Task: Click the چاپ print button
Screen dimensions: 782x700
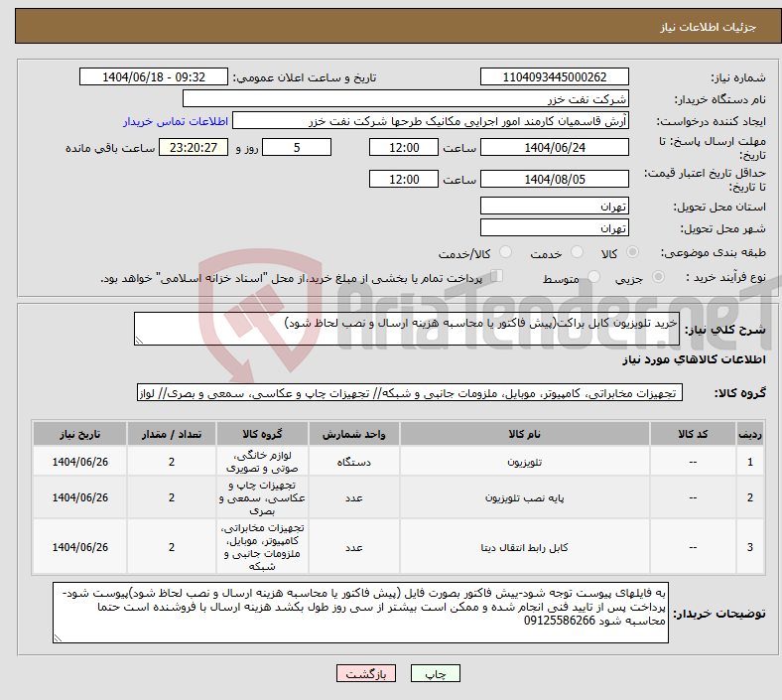Action: [x=436, y=673]
